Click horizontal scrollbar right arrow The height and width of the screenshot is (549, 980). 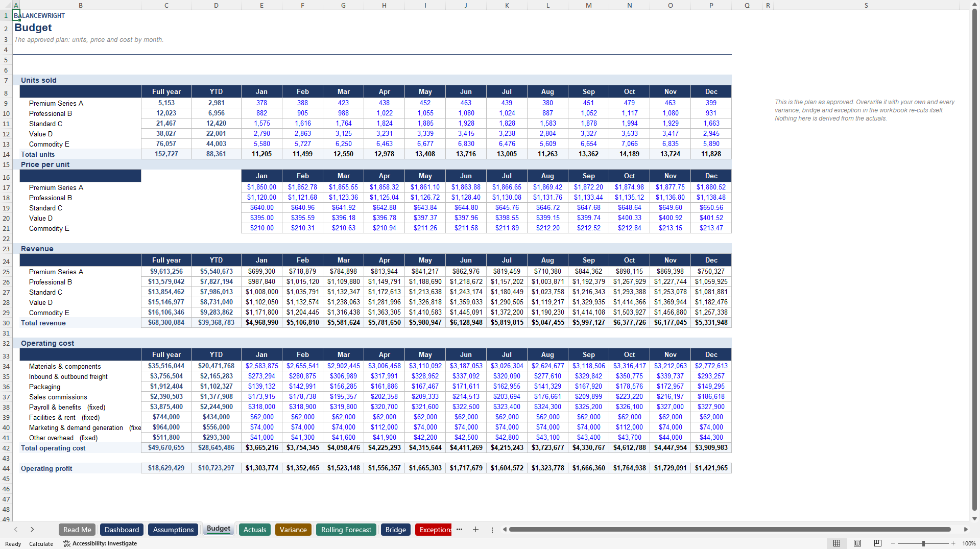966,530
